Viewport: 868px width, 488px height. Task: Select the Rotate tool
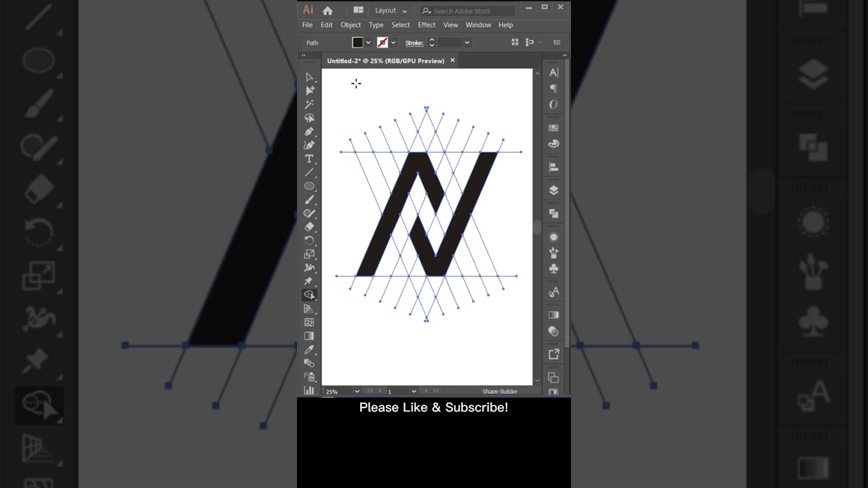point(309,241)
